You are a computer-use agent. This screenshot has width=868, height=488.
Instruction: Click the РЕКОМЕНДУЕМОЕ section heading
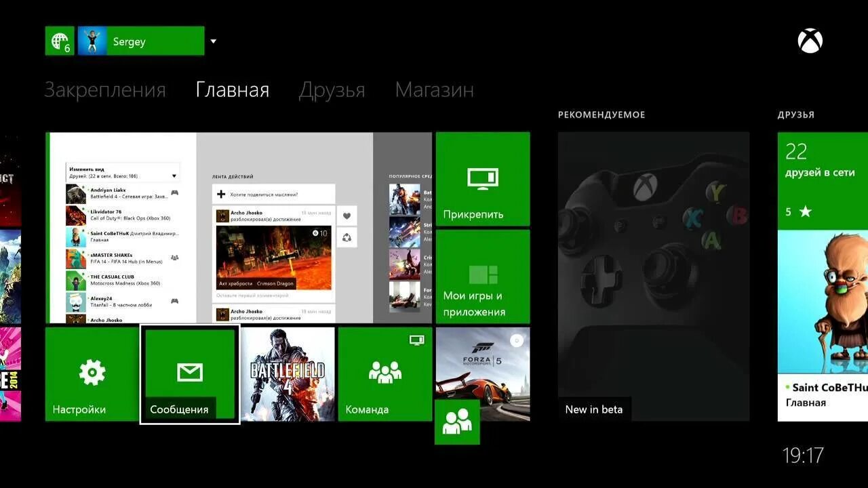[x=601, y=115]
